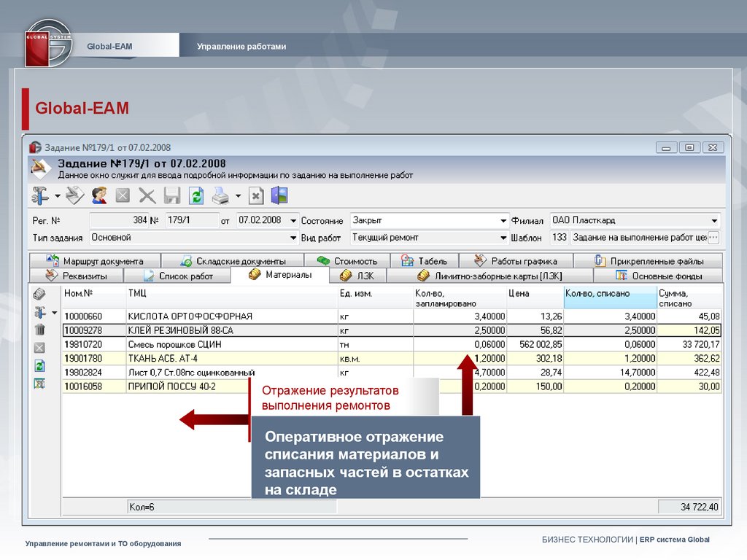Click the trash bin icon in side panel
This screenshot has height=560, width=747.
tap(39, 330)
